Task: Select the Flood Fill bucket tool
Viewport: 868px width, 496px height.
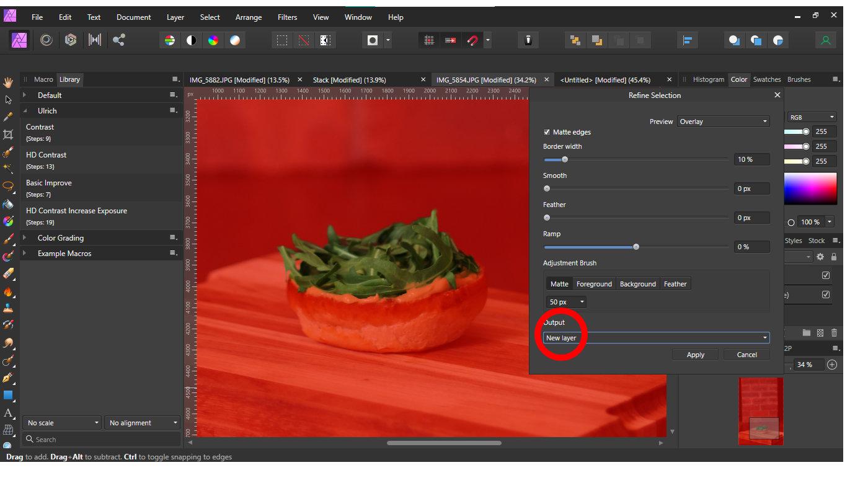Action: [8, 204]
